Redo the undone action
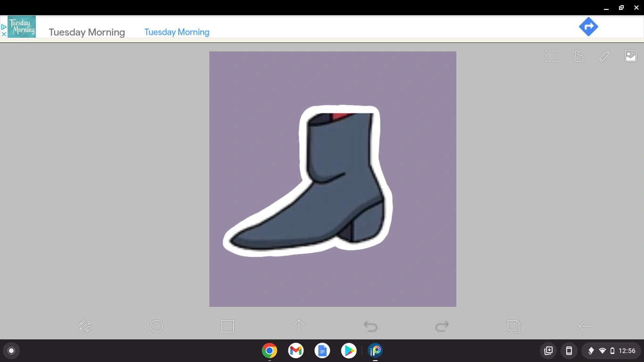The width and height of the screenshot is (644, 362). (442, 326)
